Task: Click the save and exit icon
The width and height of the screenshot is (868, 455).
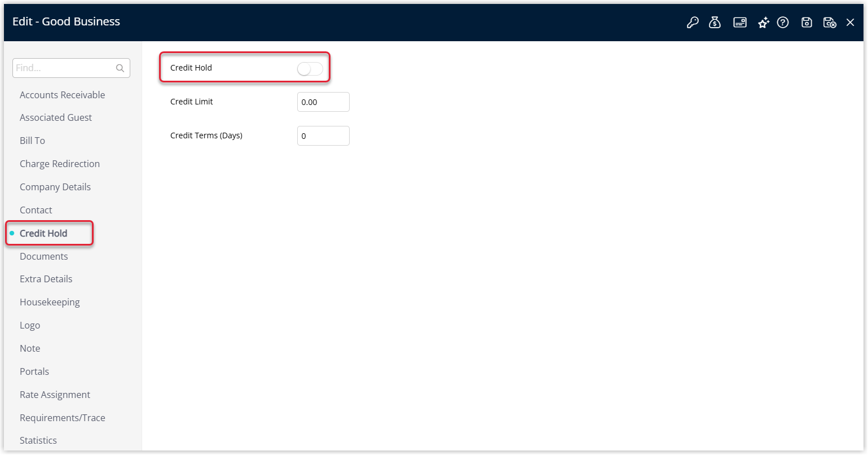Action: pyautogui.click(x=830, y=23)
